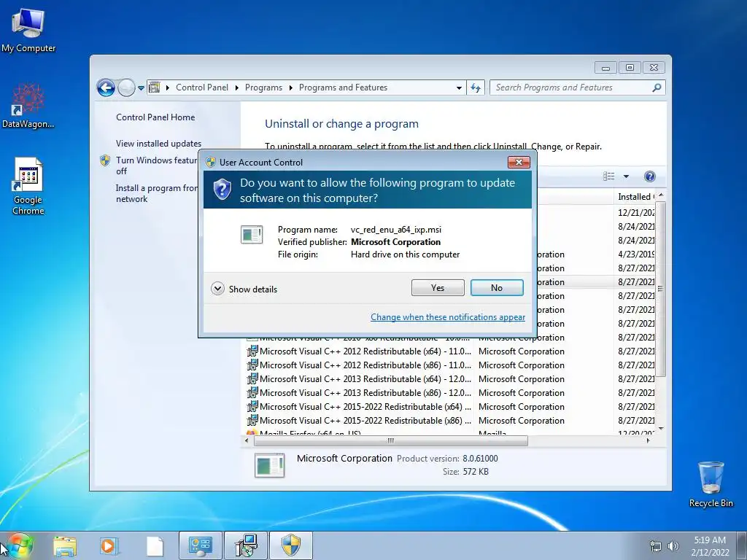Screen dimensions: 747x560
Task: Select Microsoft Visual C++ 2012 Redistributable (x64)
Action: click(x=365, y=351)
